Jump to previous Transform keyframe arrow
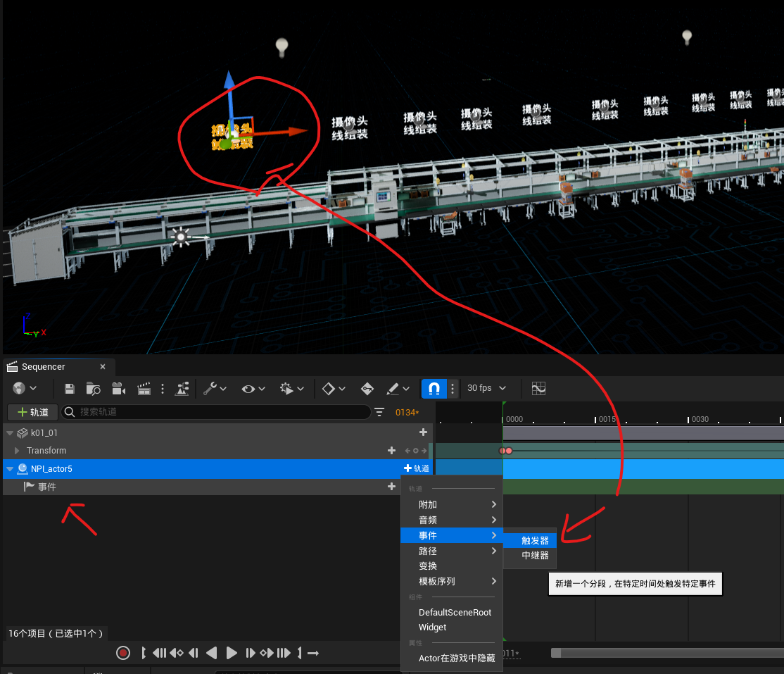The image size is (784, 674). tap(407, 451)
